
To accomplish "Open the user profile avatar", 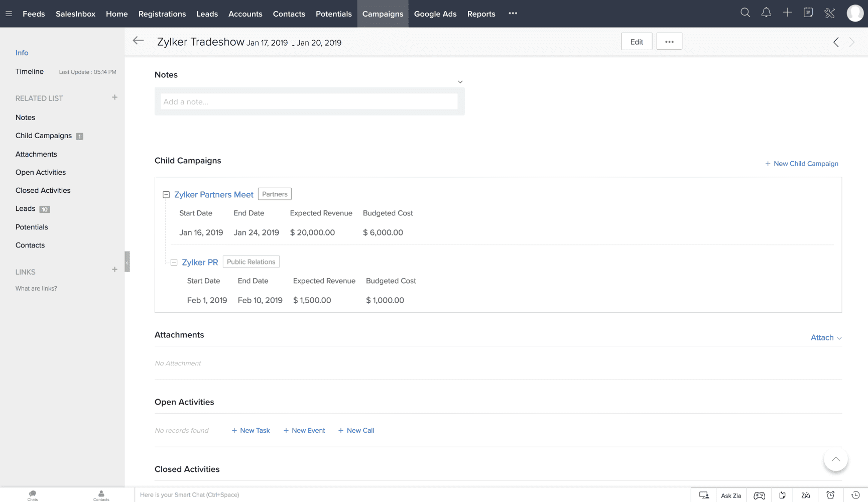I will pyautogui.click(x=855, y=14).
